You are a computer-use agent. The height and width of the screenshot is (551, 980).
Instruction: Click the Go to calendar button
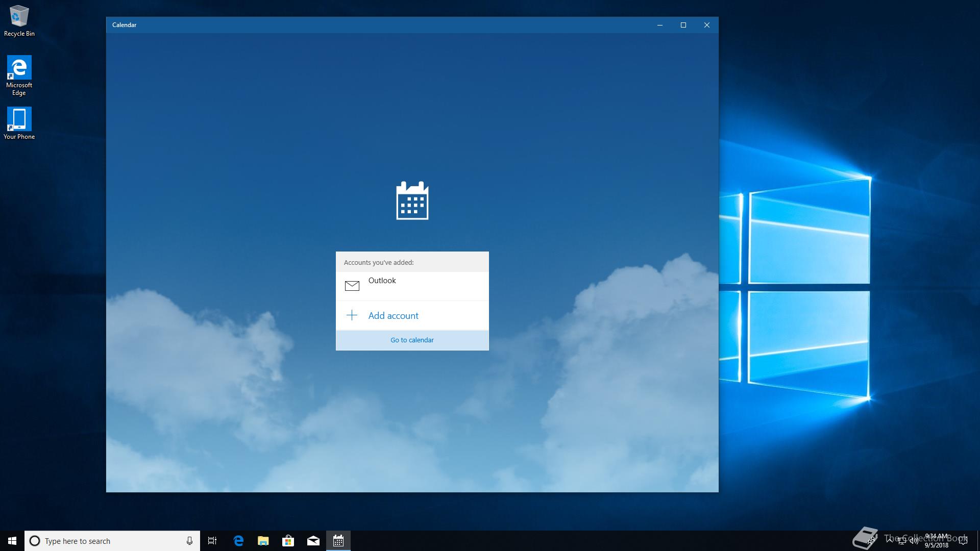coord(412,340)
